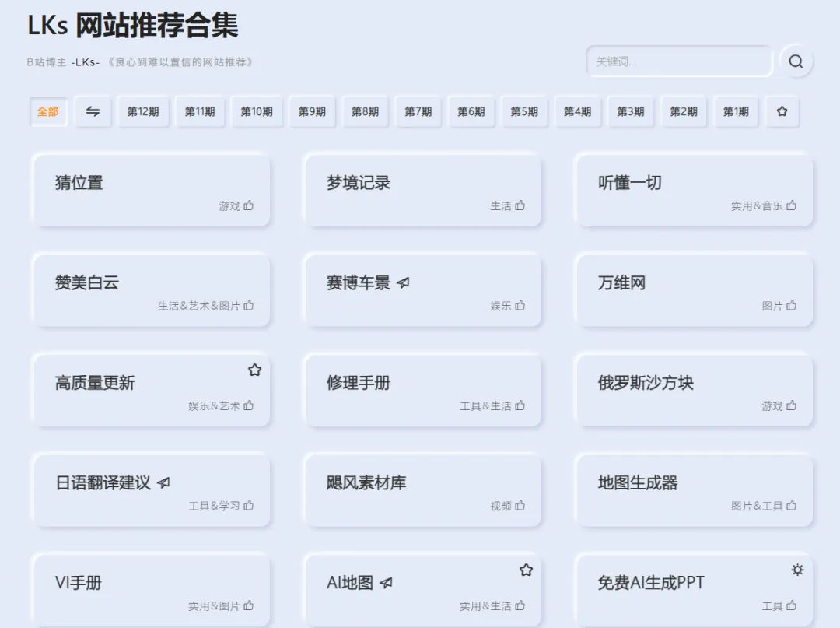Click the sun icon on 免费AI生成PPT card
This screenshot has height=628, width=840.
coord(797,570)
